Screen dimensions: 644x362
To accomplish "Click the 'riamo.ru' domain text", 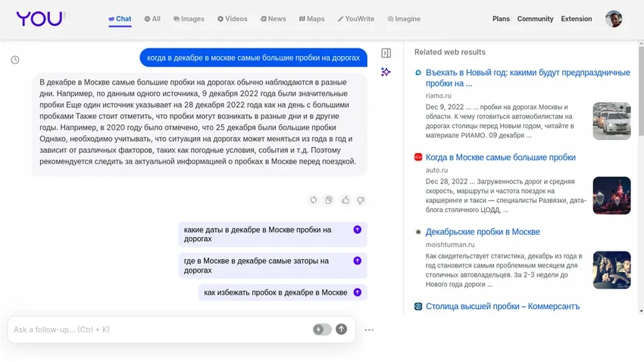I will (438, 95).
